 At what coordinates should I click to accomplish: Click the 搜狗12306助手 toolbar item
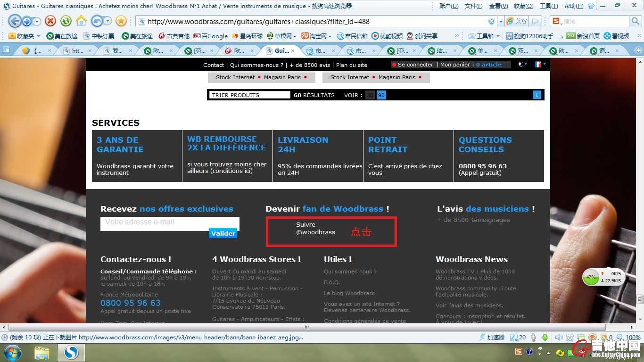click(529, 36)
